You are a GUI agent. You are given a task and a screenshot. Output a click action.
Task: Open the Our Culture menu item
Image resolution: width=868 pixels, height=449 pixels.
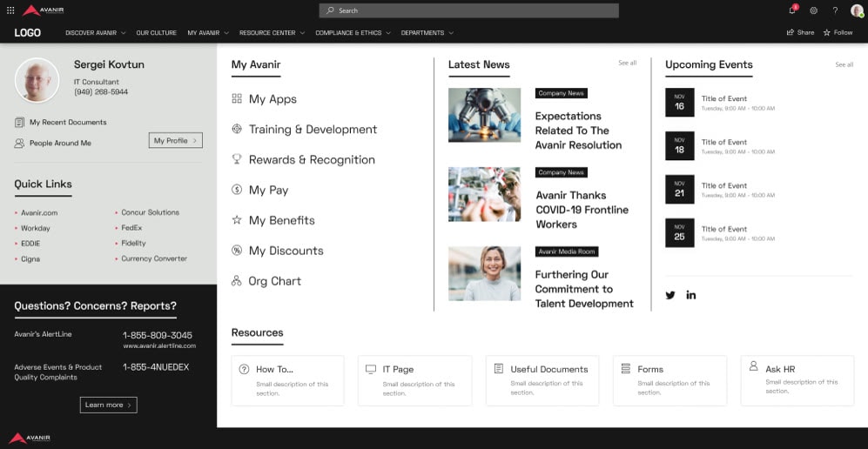click(157, 32)
